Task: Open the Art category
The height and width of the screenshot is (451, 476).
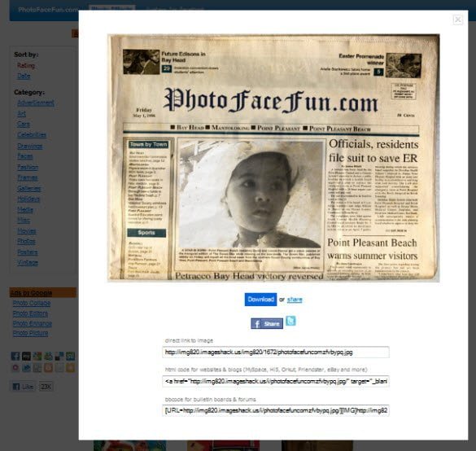Action: pyautogui.click(x=21, y=113)
